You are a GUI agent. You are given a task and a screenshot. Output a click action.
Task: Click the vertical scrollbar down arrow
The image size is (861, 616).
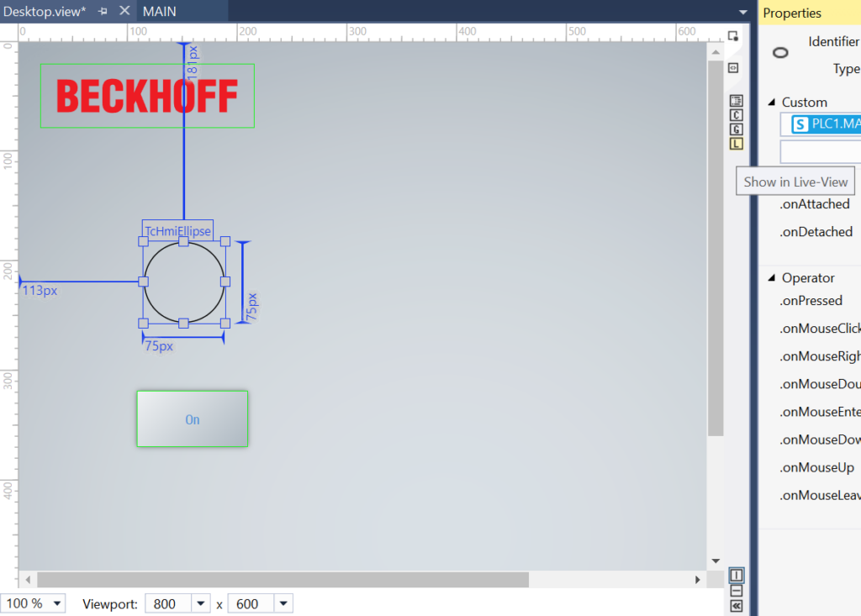click(716, 561)
